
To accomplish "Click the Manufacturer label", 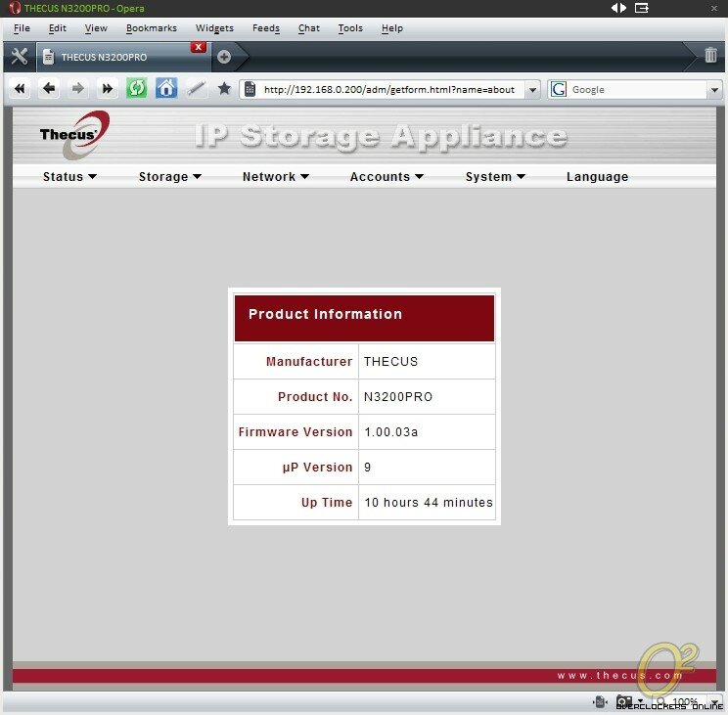I will click(309, 362).
